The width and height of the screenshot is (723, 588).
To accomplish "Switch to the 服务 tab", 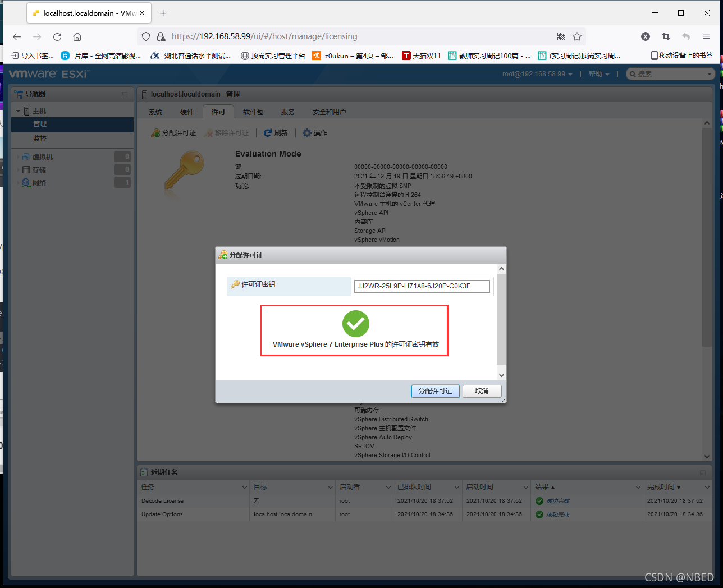I will [x=288, y=112].
